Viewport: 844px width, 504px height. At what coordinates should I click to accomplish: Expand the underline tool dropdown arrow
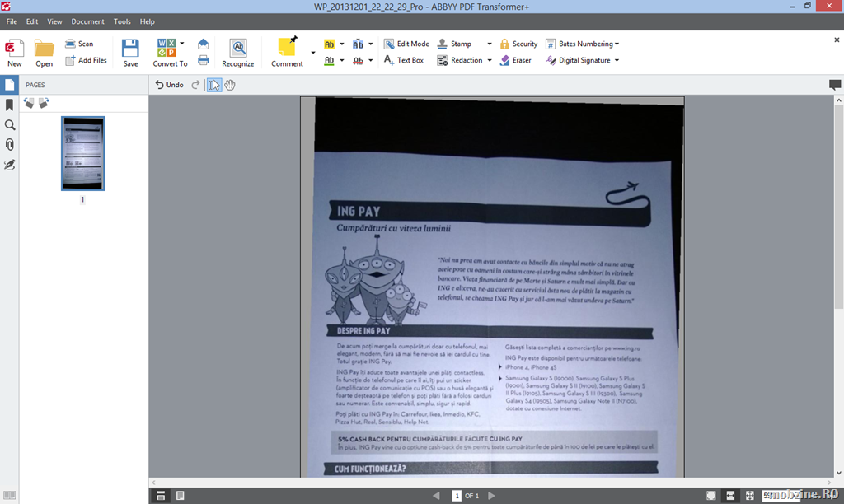[x=342, y=60]
